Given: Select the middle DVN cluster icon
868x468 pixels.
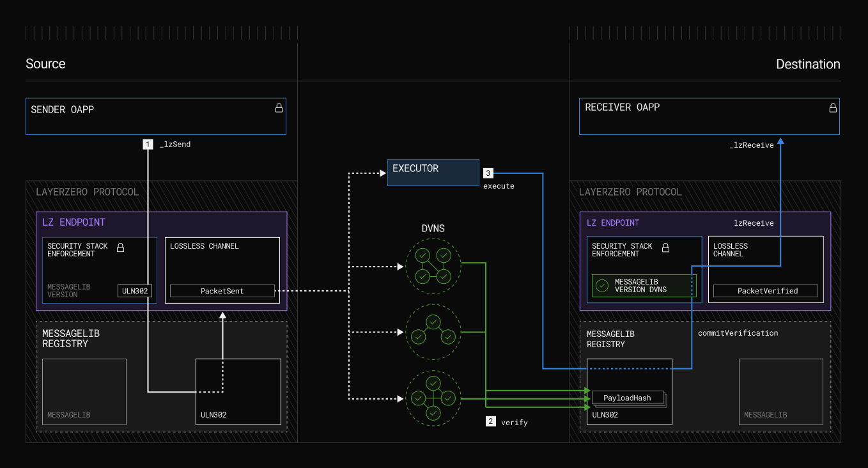Looking at the screenshot, I should pyautogui.click(x=433, y=332).
